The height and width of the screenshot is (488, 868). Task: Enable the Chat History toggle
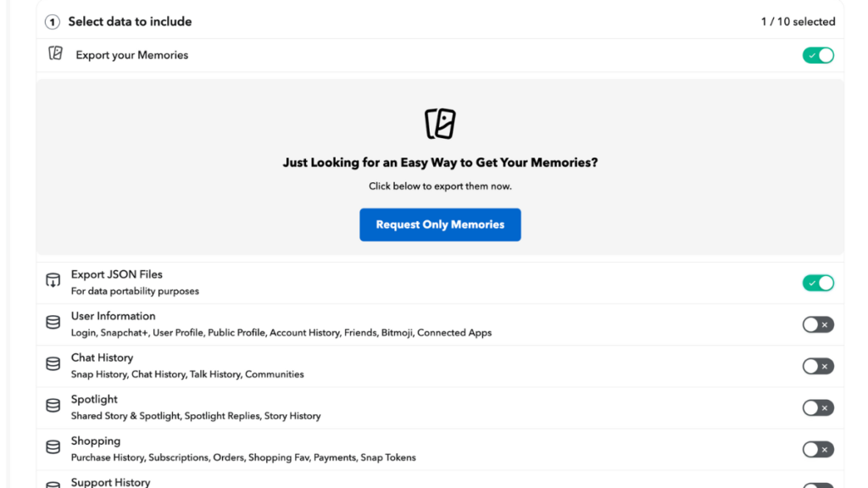818,366
